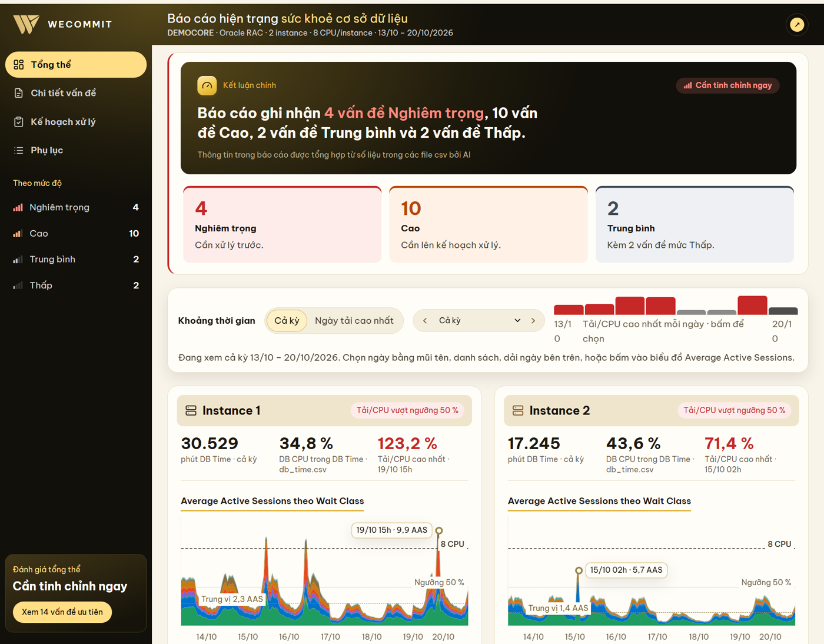
Task: Click the document icon beside Chi tiết vấn đề
Action: pyautogui.click(x=19, y=93)
